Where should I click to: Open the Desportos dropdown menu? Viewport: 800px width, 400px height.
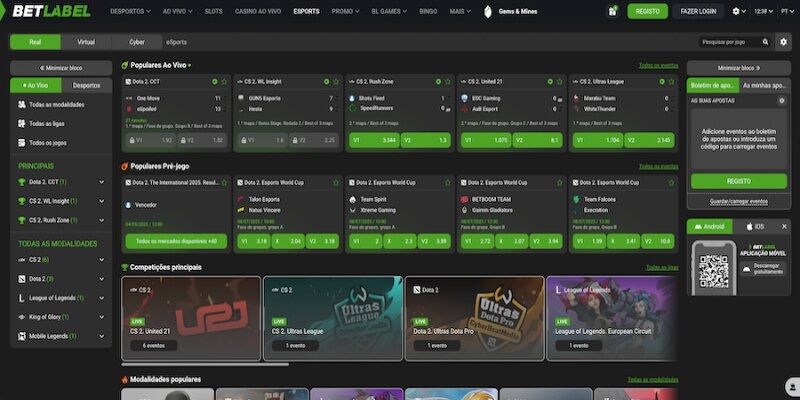coord(130,11)
